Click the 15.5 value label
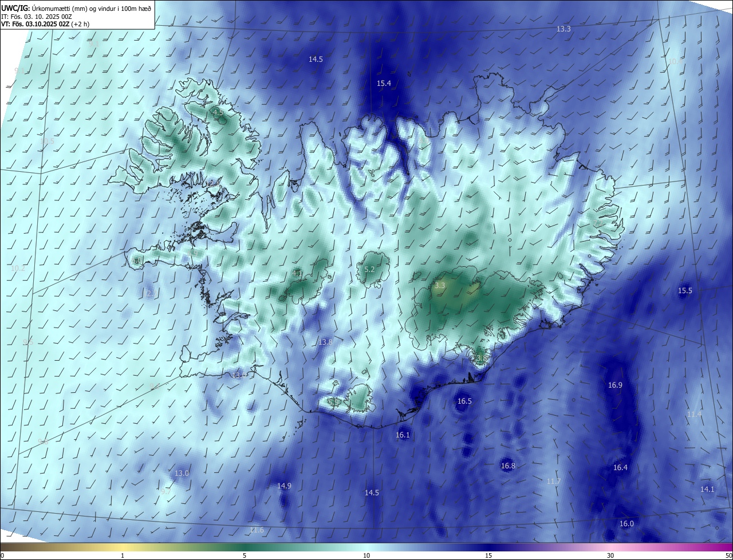 (685, 291)
